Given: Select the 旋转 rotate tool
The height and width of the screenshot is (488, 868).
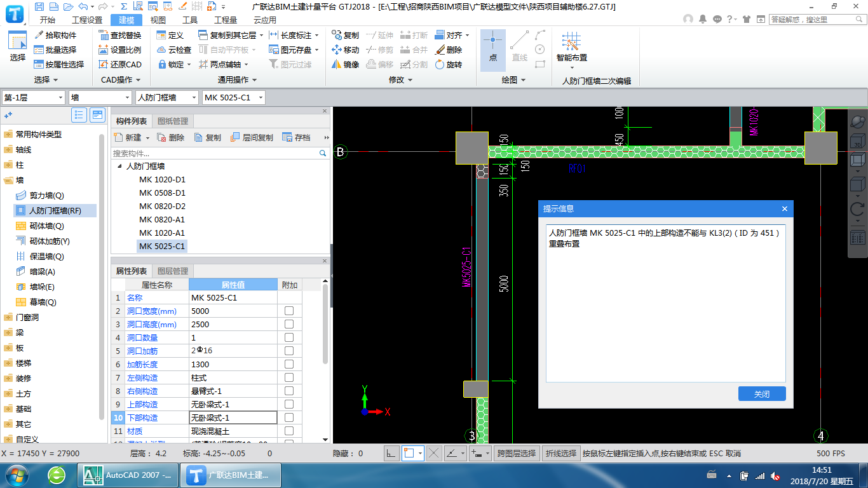Looking at the screenshot, I should coord(449,64).
